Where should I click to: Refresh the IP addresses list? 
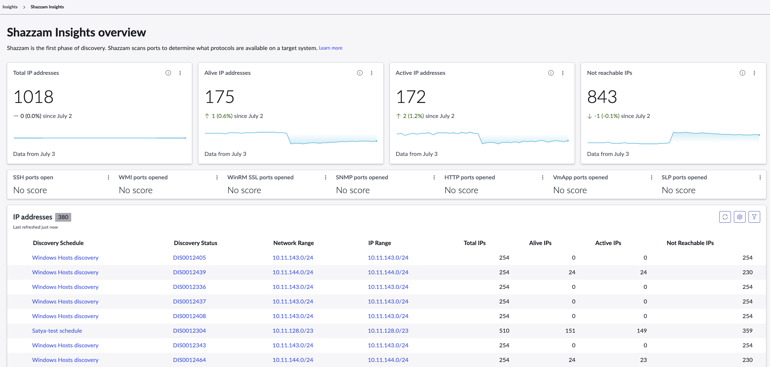(725, 217)
